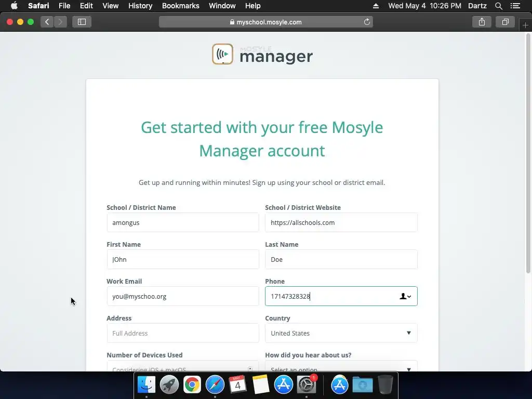Click School / District Website field

[341, 222]
